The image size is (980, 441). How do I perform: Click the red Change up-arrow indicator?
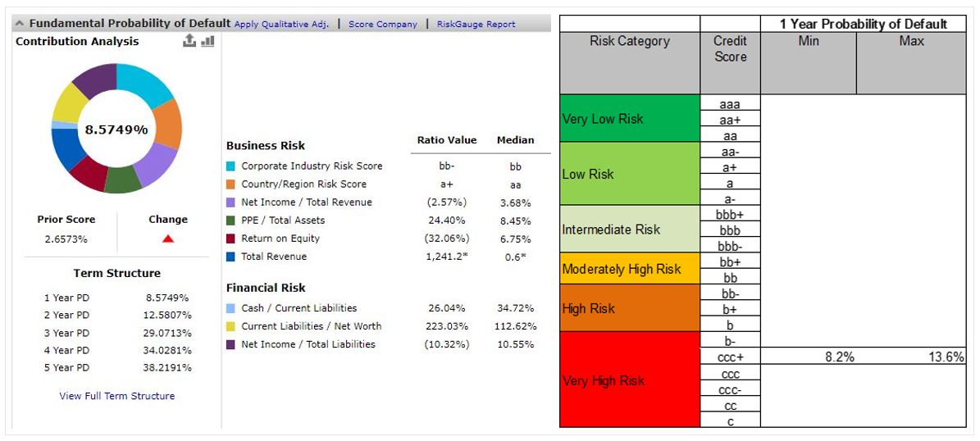point(168,239)
